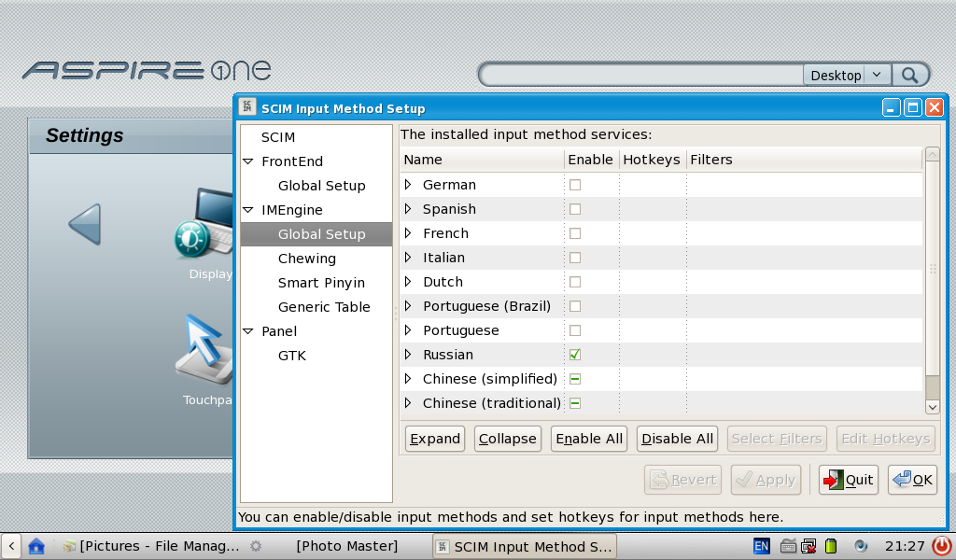The height and width of the screenshot is (560, 956).
Task: Expand the Russian row
Action: [x=409, y=355]
